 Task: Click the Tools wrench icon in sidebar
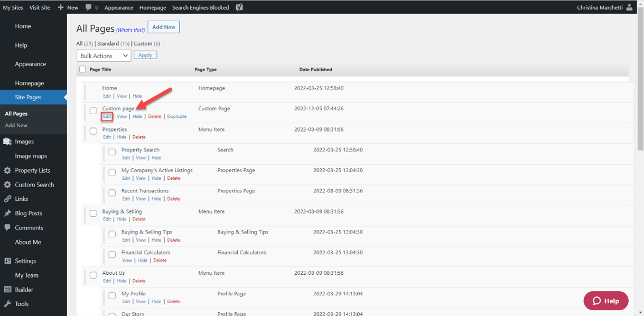click(7, 304)
